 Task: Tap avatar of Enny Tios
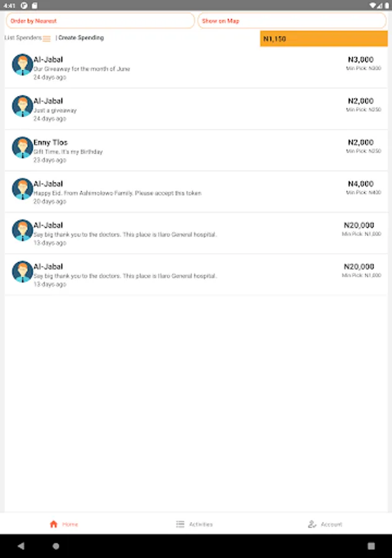pyautogui.click(x=22, y=148)
